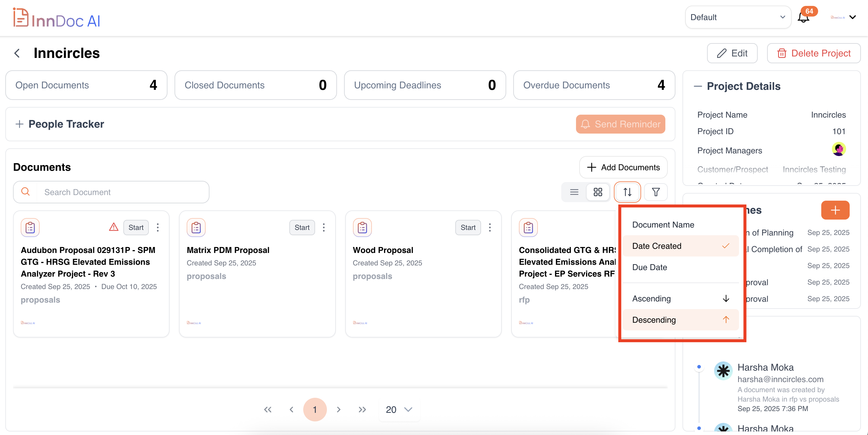Open the page size 20 dropdown
Viewport: 868px width, 435px height.
point(399,409)
